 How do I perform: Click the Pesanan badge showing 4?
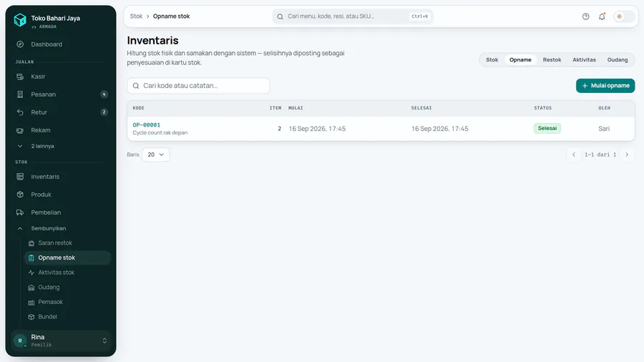[x=104, y=94]
